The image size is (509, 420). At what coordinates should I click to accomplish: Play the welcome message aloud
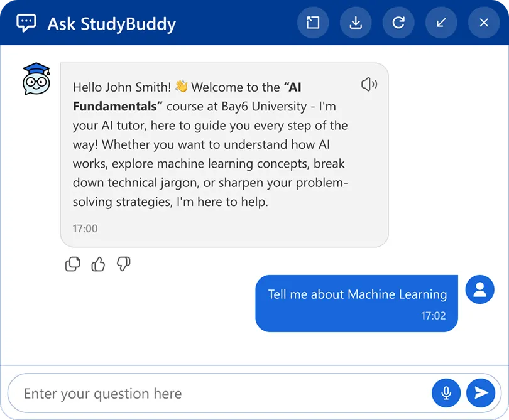[369, 83]
